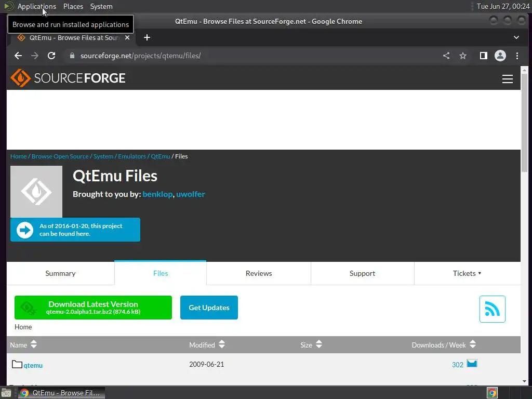Click the qtemu folder icon

(x=17, y=364)
